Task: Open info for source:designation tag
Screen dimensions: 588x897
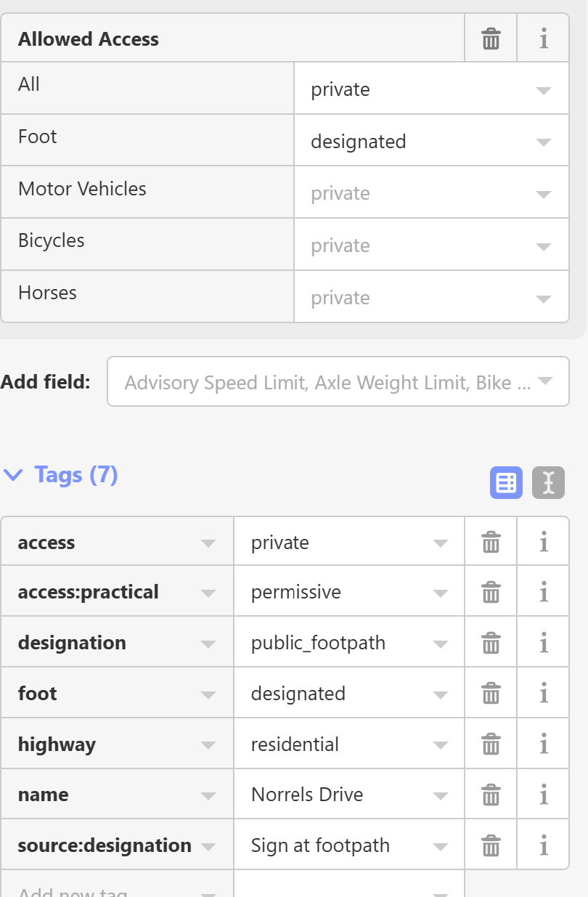Action: pos(543,845)
